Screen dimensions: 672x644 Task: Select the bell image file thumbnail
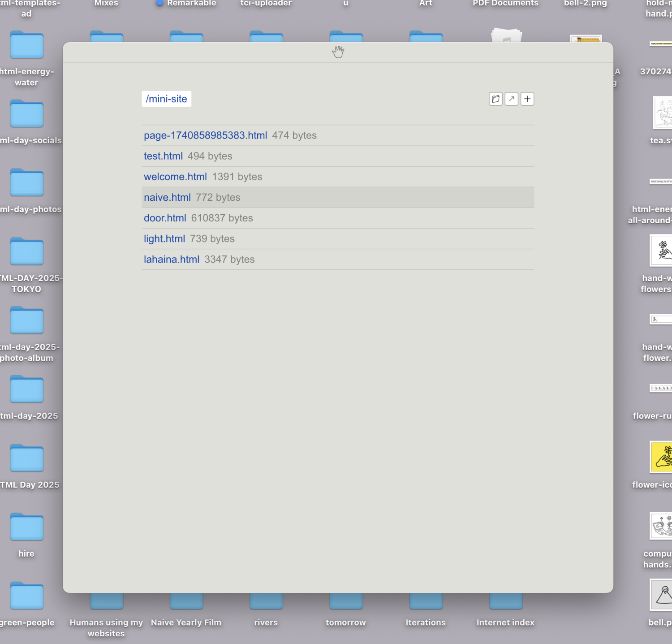(662, 595)
